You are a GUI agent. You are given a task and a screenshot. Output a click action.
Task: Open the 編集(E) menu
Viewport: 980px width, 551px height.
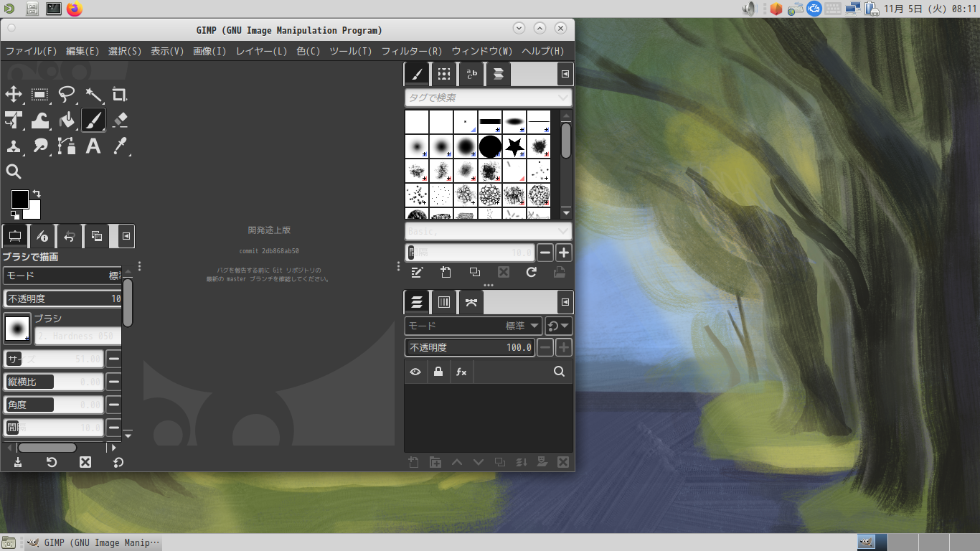[83, 51]
